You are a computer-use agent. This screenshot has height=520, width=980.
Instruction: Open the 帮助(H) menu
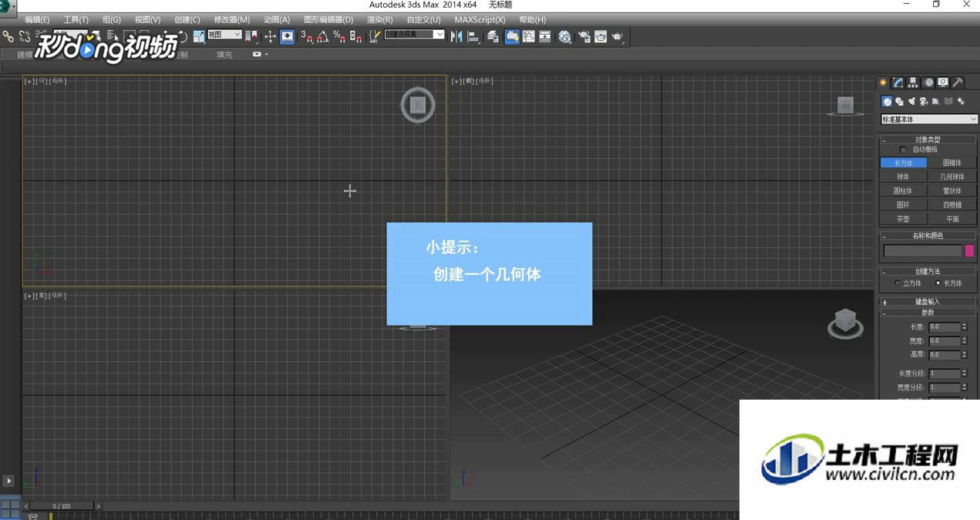(533, 20)
